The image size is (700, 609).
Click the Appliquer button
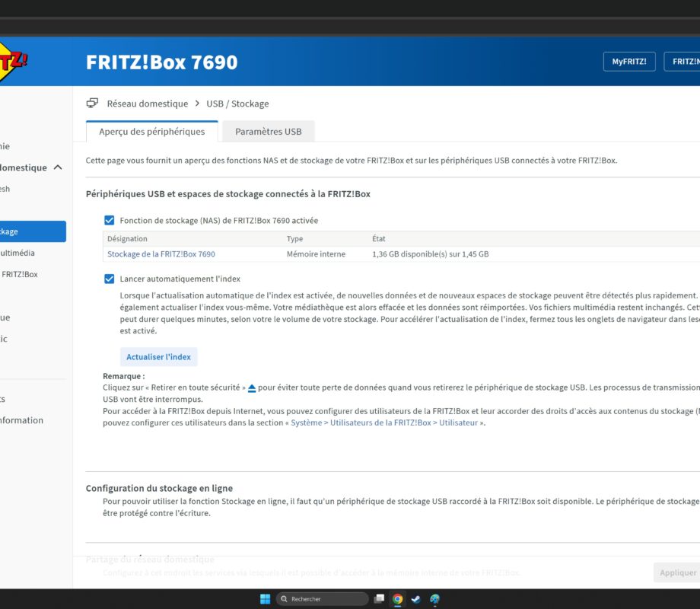tap(678, 572)
